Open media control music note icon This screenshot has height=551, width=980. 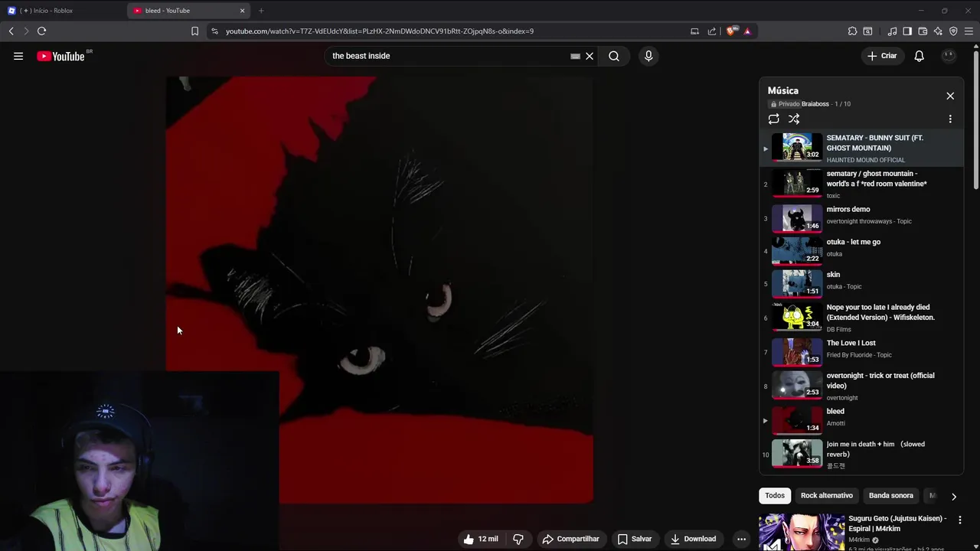[x=892, y=31]
